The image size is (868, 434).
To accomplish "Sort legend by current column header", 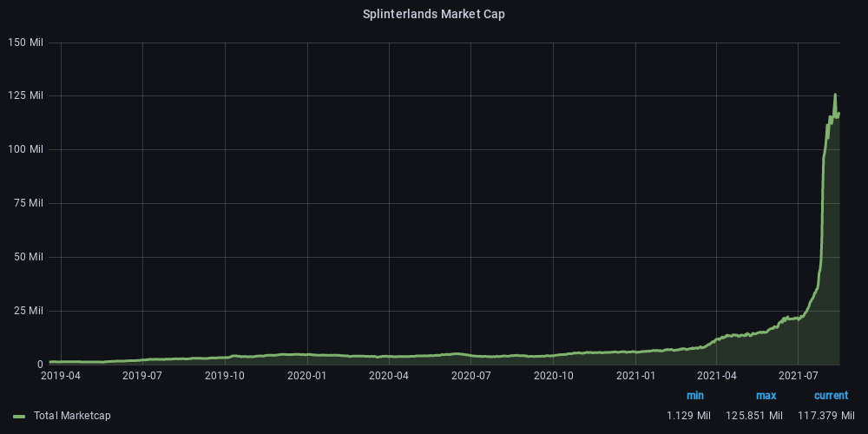I will [831, 395].
